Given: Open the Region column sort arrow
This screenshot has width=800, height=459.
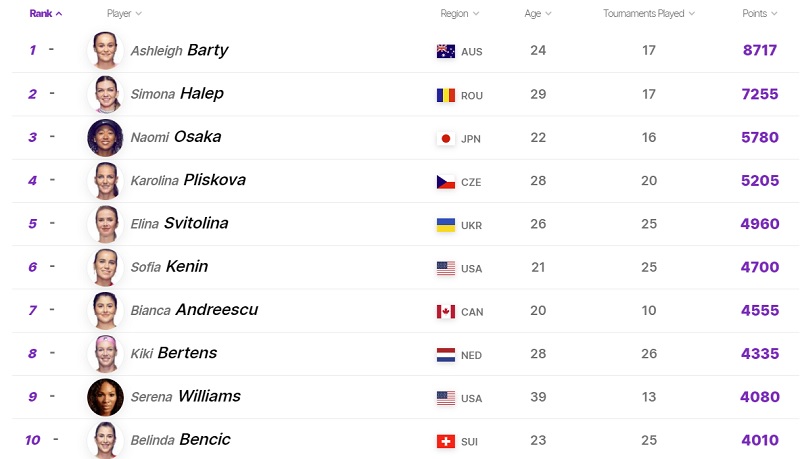Looking at the screenshot, I should [x=476, y=14].
